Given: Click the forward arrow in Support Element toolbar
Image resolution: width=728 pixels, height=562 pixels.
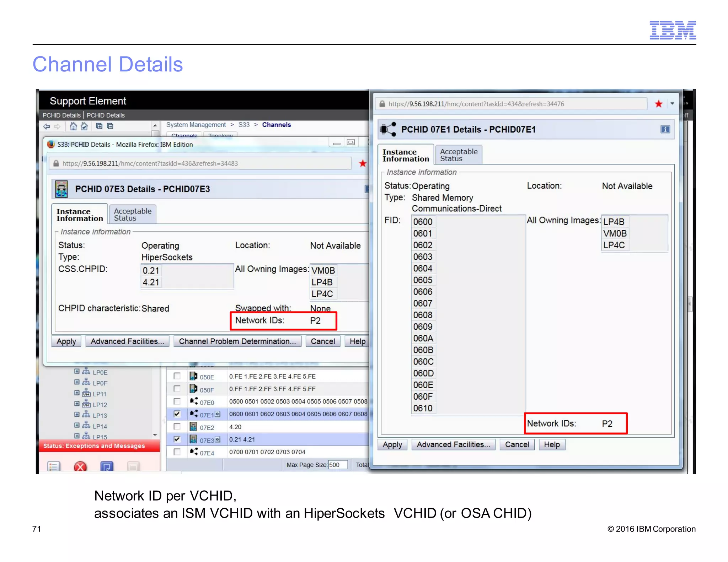Looking at the screenshot, I should (x=57, y=126).
